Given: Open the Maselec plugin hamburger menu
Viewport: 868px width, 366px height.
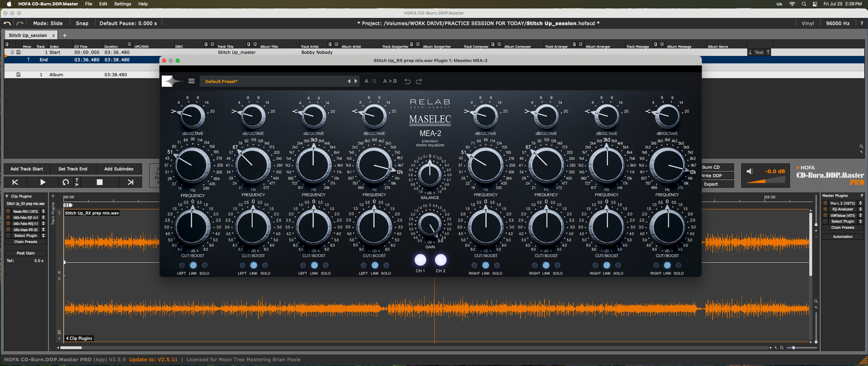Looking at the screenshot, I should [x=192, y=81].
